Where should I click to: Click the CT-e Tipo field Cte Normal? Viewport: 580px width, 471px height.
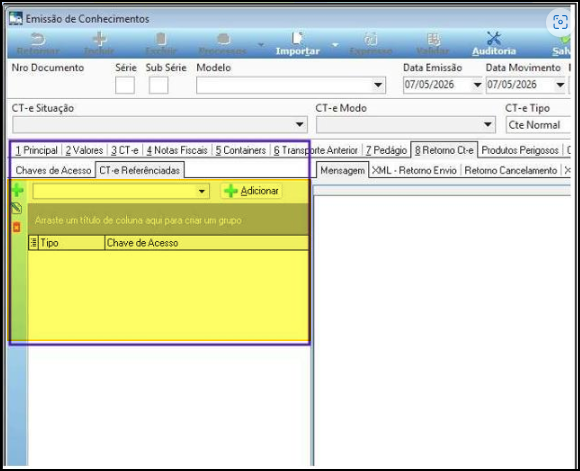pyautogui.click(x=538, y=125)
